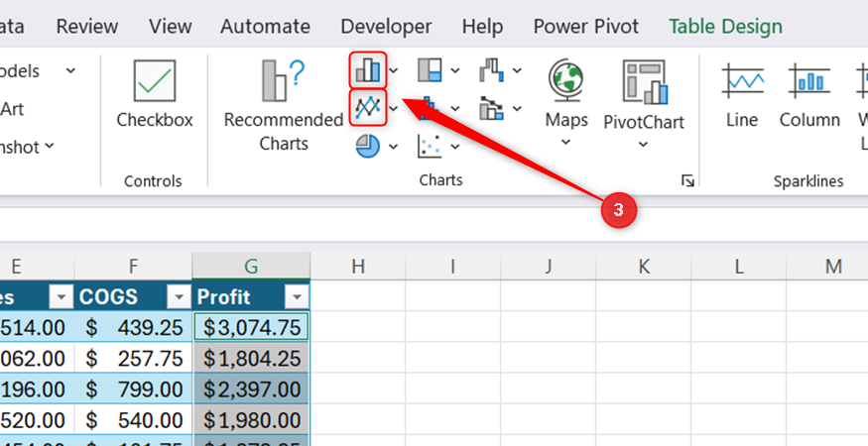
Task: Click the Insert Hierarchy Chart icon
Action: pyautogui.click(x=430, y=70)
